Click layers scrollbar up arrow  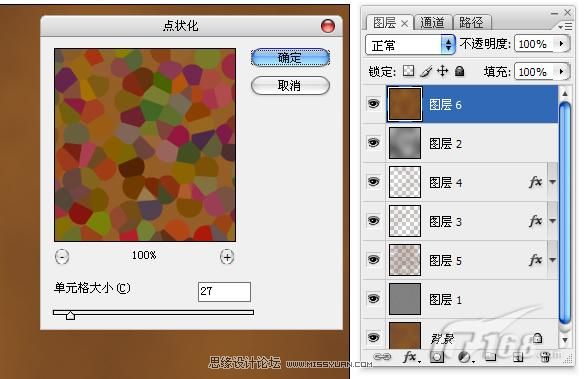(x=565, y=94)
